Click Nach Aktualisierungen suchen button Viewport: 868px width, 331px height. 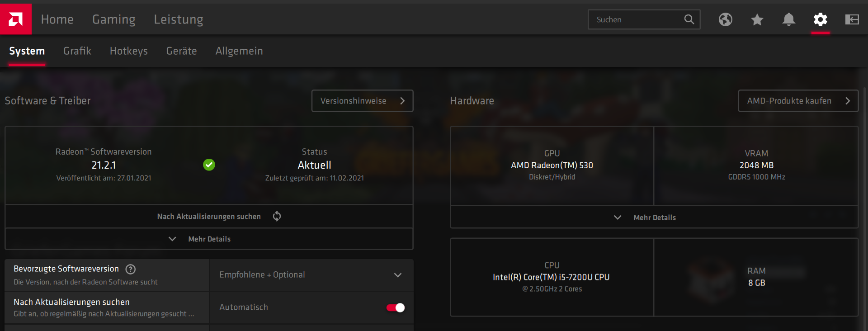[x=209, y=217]
